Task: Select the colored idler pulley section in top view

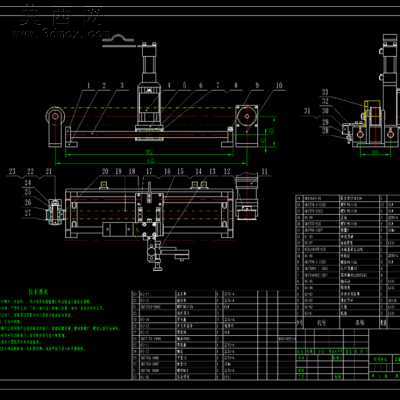Action: 55,212
